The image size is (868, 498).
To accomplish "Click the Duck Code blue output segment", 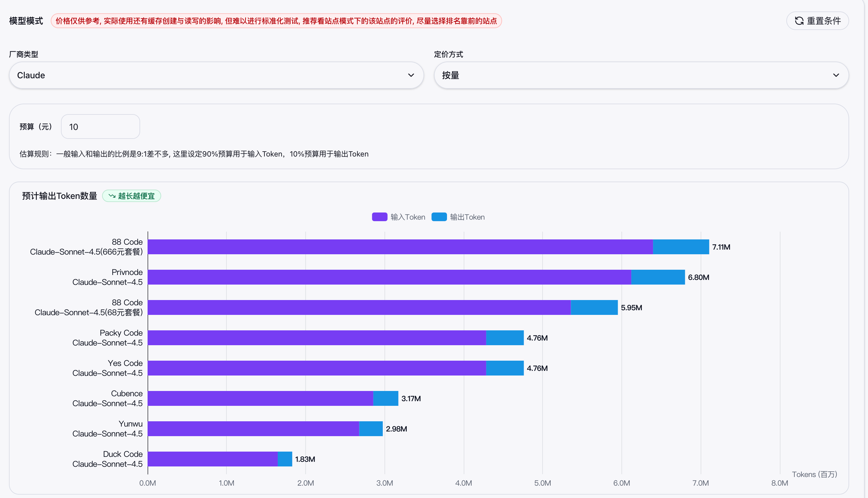I will tap(285, 459).
